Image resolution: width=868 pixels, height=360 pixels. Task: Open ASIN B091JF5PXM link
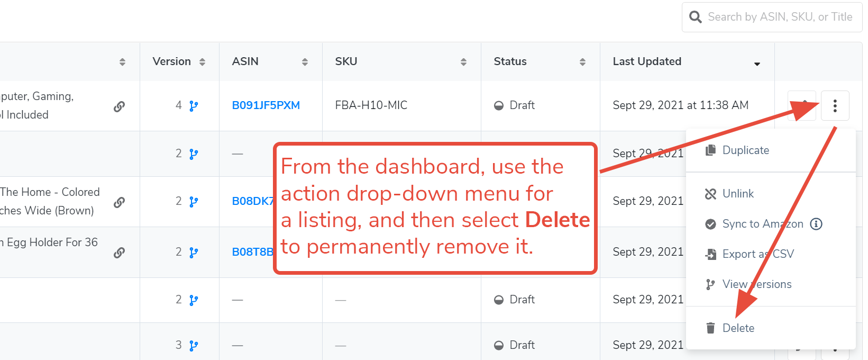(x=266, y=105)
